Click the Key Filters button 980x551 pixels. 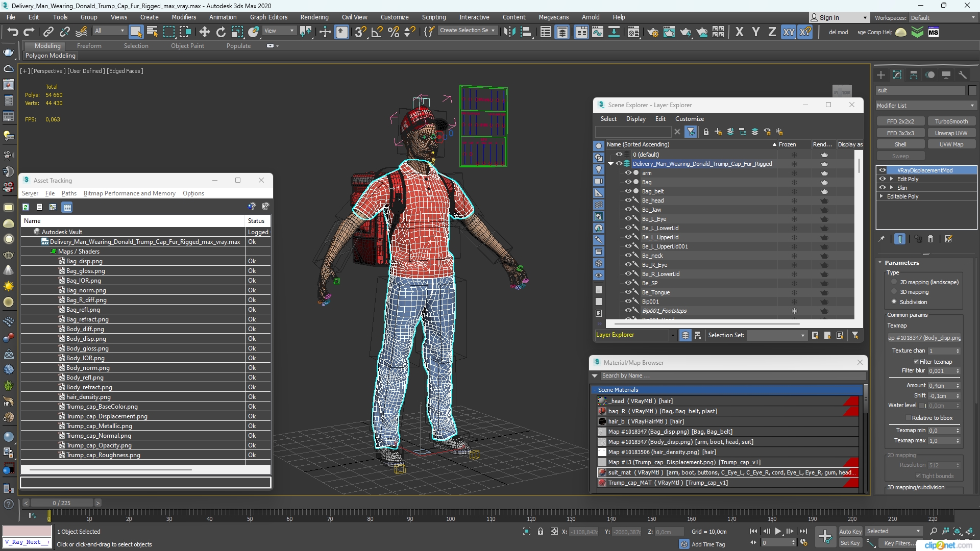[900, 543]
